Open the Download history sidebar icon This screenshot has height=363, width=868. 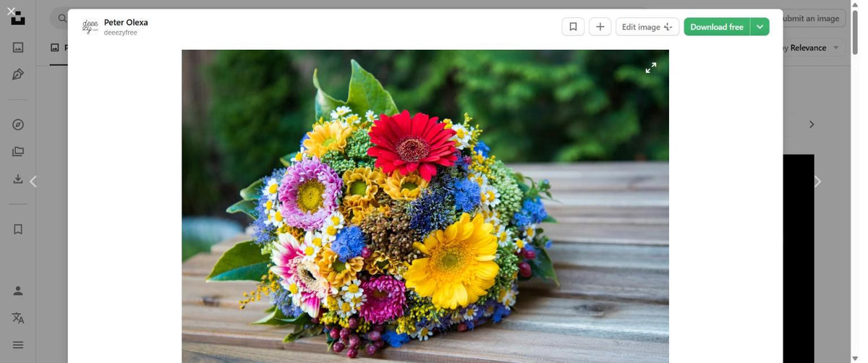point(18,179)
